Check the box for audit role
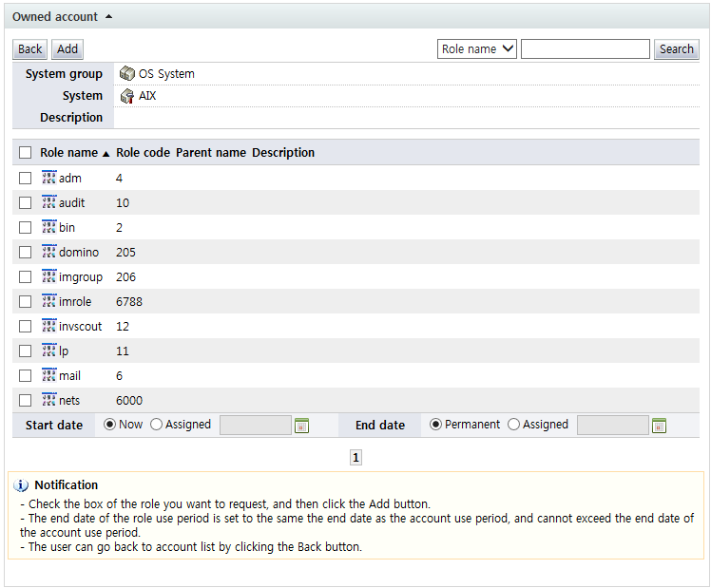 (x=26, y=202)
